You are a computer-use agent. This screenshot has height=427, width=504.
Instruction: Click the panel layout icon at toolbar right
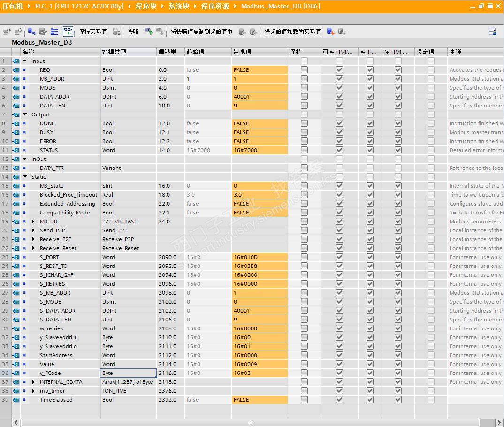pyautogui.click(x=492, y=31)
